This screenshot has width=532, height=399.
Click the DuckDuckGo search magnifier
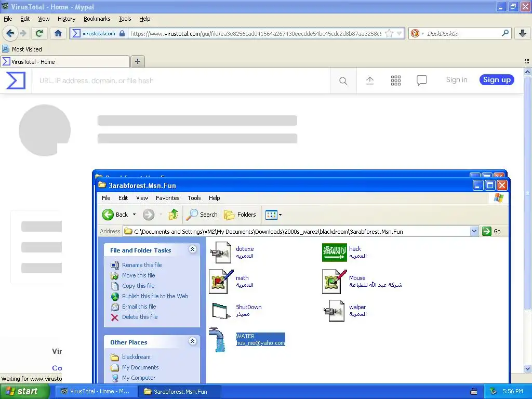(x=505, y=33)
